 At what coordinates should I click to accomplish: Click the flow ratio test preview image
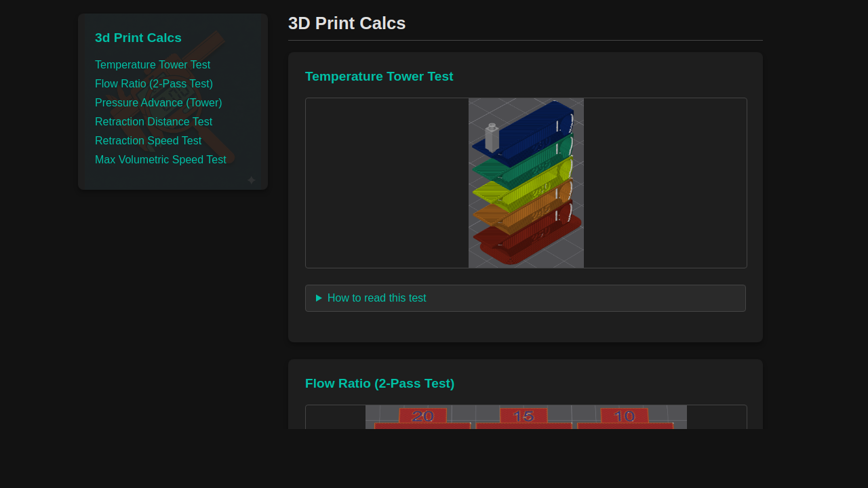pyautogui.click(x=526, y=417)
